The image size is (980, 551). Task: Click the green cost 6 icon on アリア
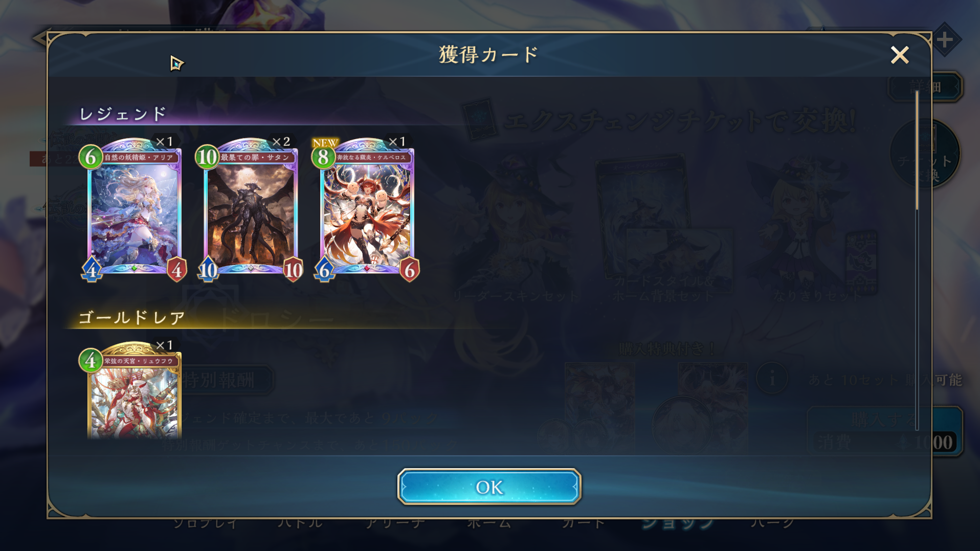click(91, 157)
